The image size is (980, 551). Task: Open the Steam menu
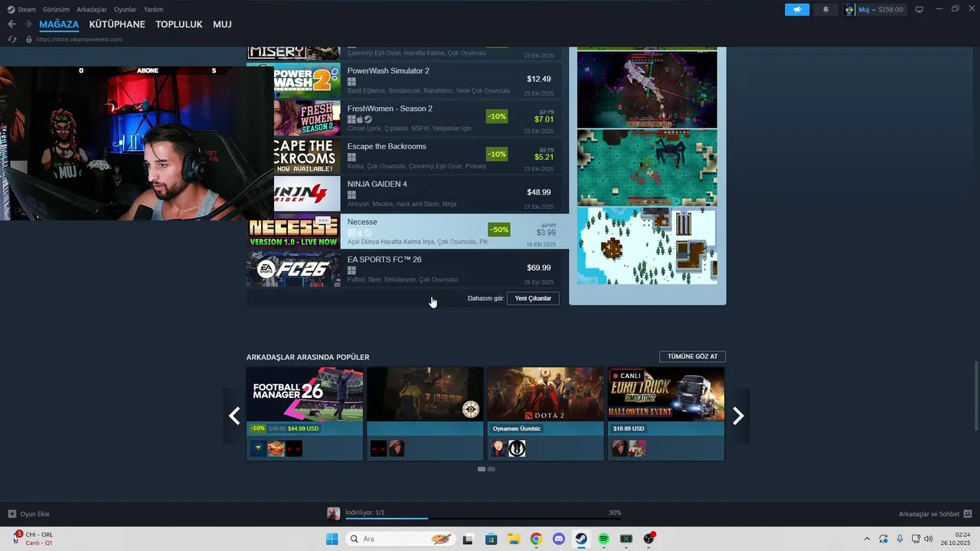tap(21, 9)
